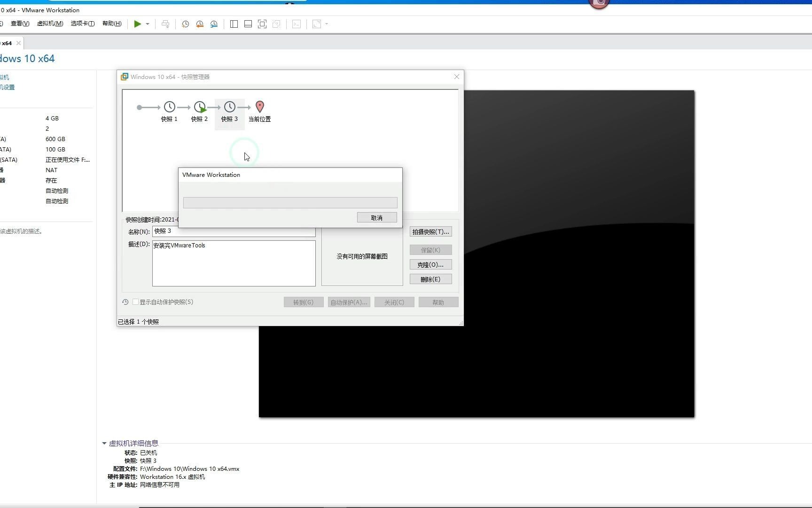Screen dimensions: 812x508
Task: Close the 快照管理器 dialog window
Action: 456,77
